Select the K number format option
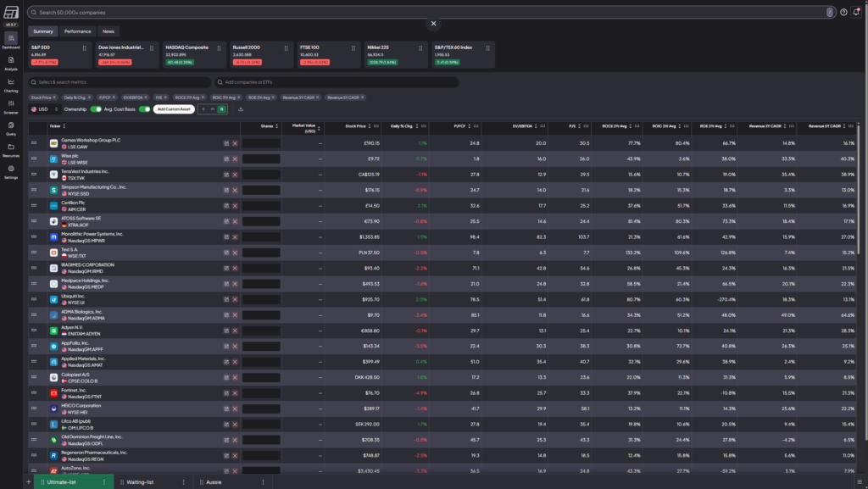 coord(203,109)
